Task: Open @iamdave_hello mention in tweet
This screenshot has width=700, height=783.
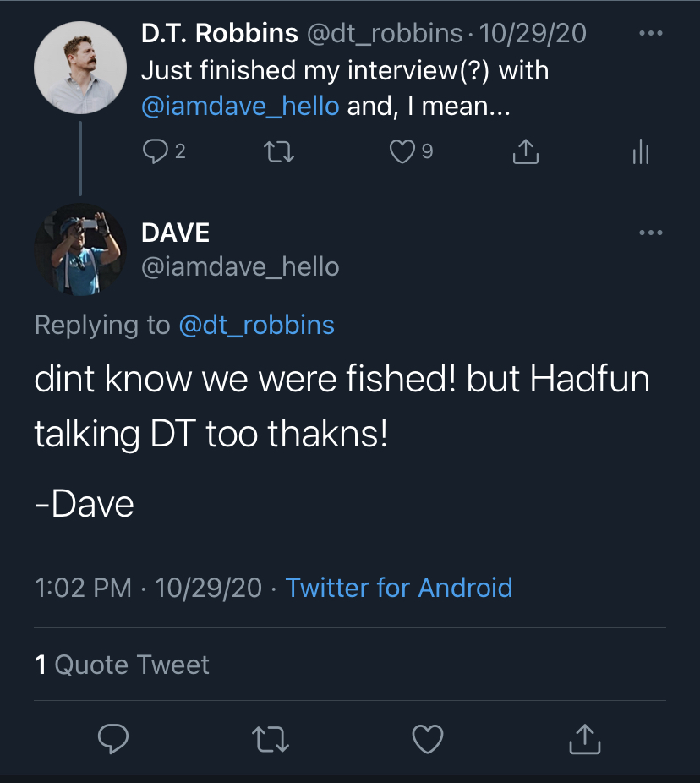Action: click(x=240, y=107)
